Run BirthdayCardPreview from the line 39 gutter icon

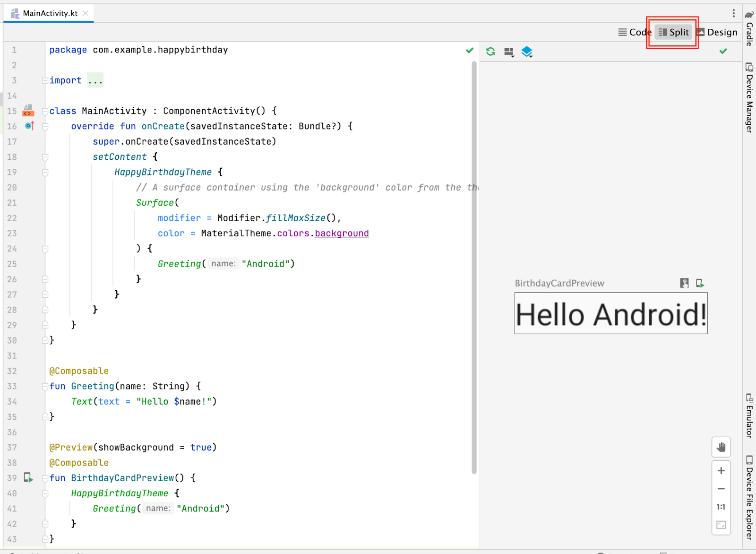tap(28, 477)
